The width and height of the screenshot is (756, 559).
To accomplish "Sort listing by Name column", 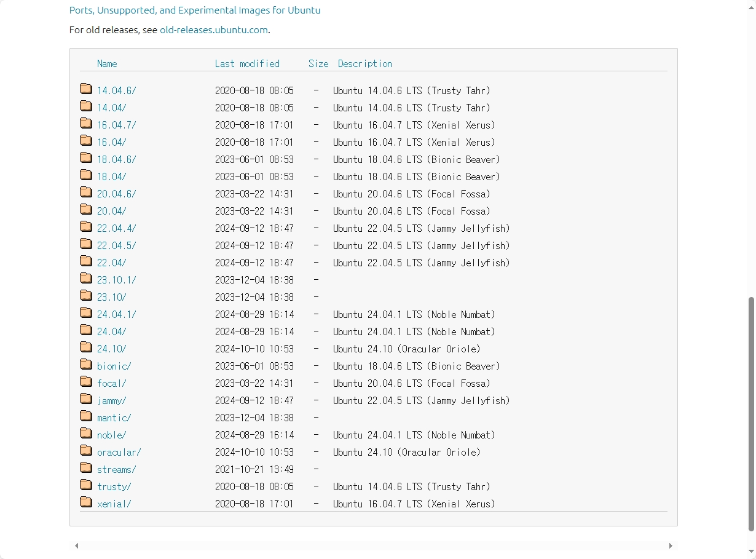I will pyautogui.click(x=107, y=63).
